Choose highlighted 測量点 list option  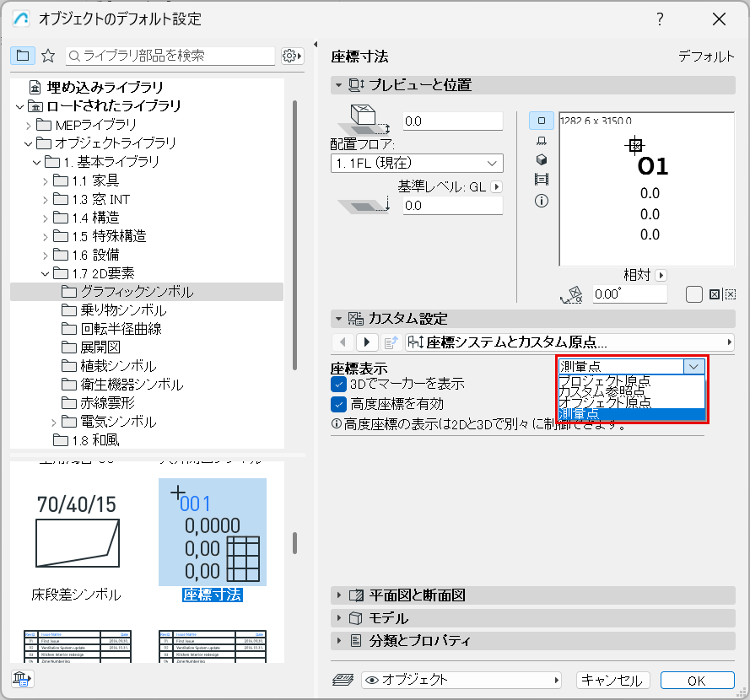(631, 413)
